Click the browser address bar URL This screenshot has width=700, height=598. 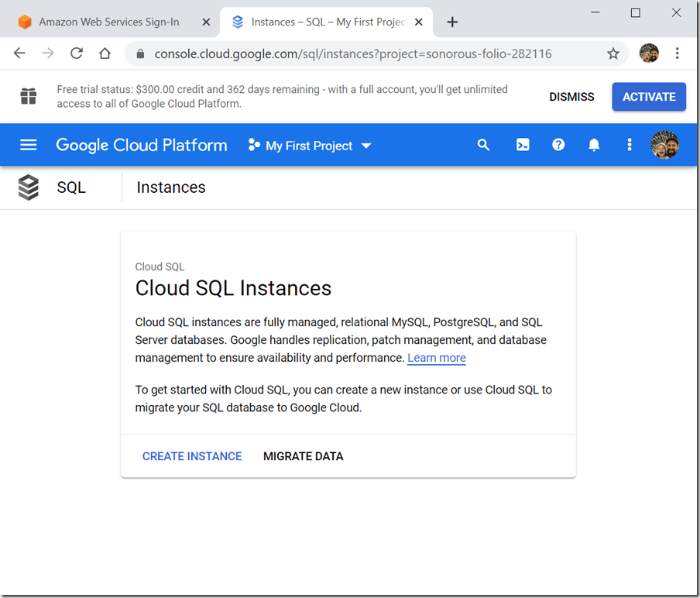352,53
